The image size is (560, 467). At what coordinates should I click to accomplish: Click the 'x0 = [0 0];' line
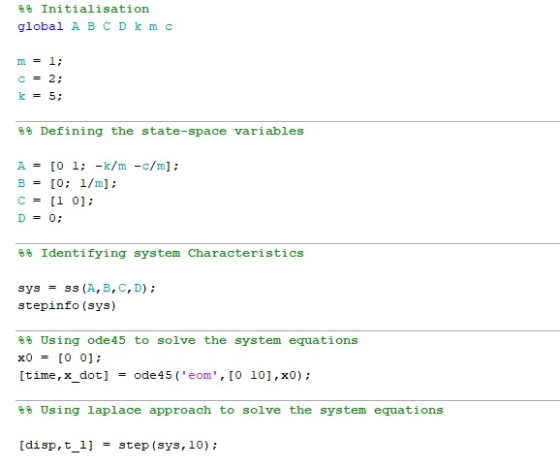coord(60,358)
